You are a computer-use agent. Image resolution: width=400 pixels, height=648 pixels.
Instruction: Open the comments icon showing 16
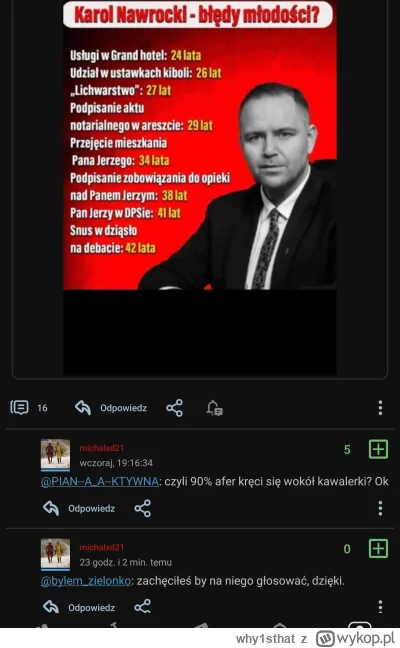(19, 407)
